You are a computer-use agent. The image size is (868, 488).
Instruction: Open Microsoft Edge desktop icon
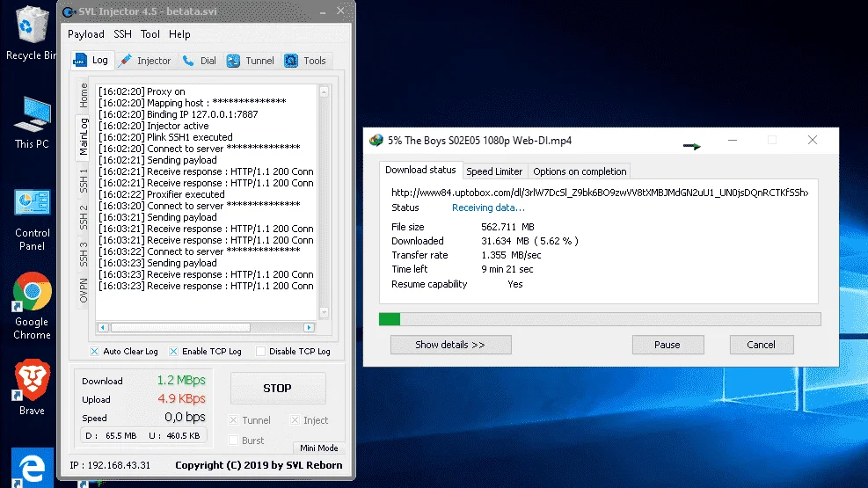(33, 468)
